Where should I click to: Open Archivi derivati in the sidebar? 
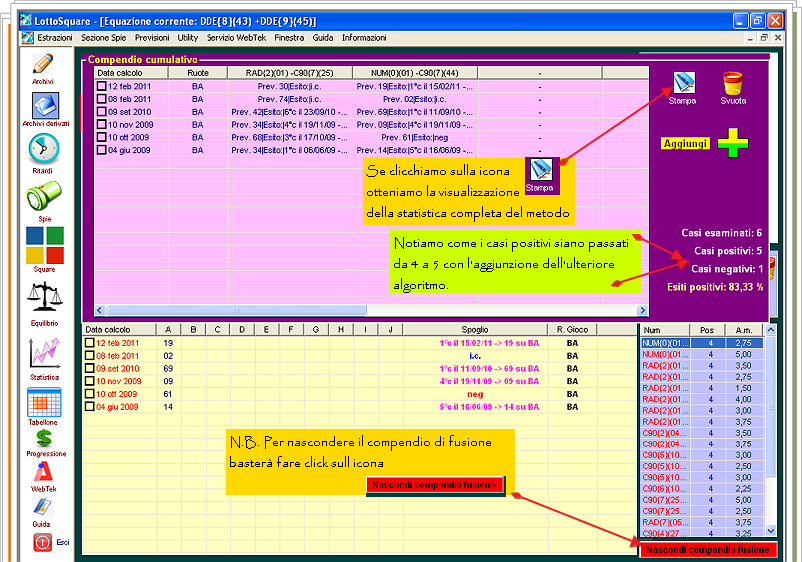[x=45, y=106]
